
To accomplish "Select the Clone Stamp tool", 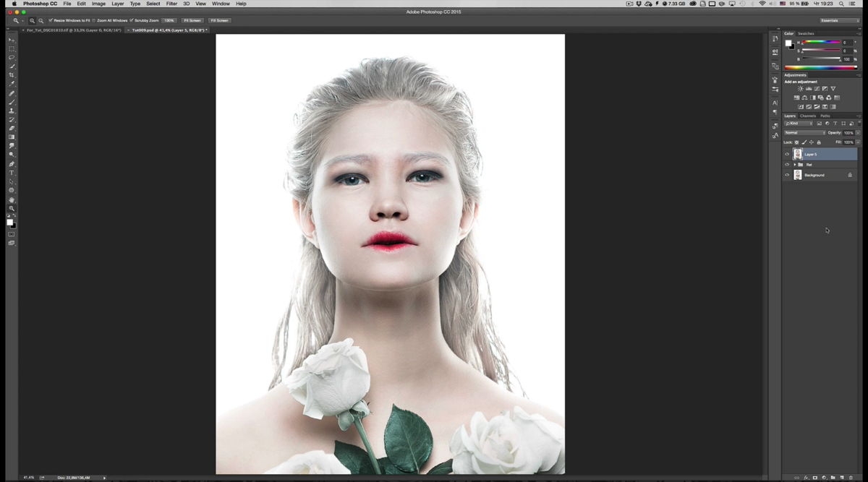I will pyautogui.click(x=12, y=111).
